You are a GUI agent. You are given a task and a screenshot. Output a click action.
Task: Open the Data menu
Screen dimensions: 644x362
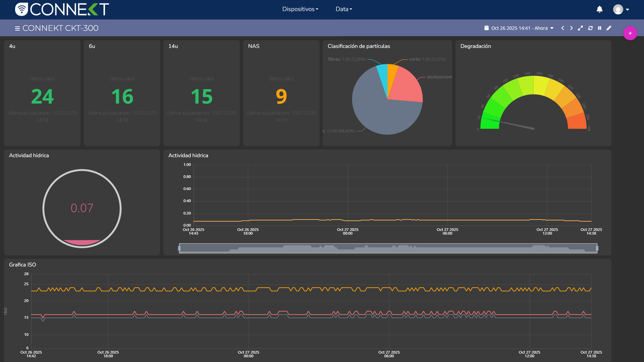click(x=344, y=9)
